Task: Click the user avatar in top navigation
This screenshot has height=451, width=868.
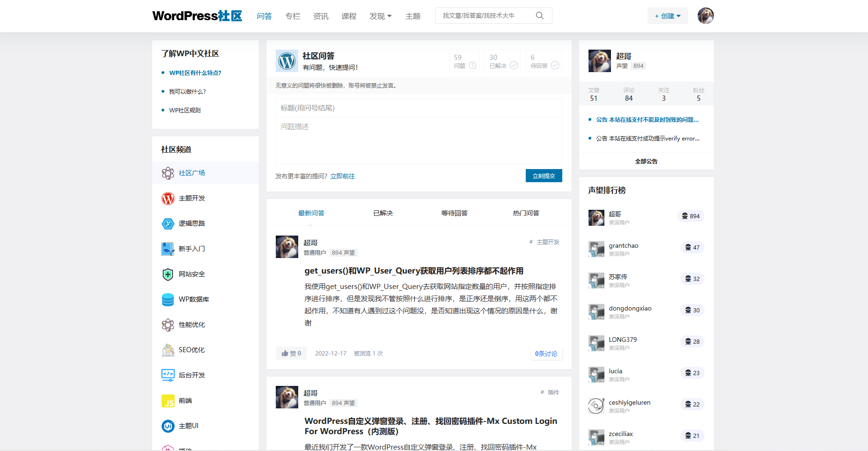Action: click(x=706, y=15)
